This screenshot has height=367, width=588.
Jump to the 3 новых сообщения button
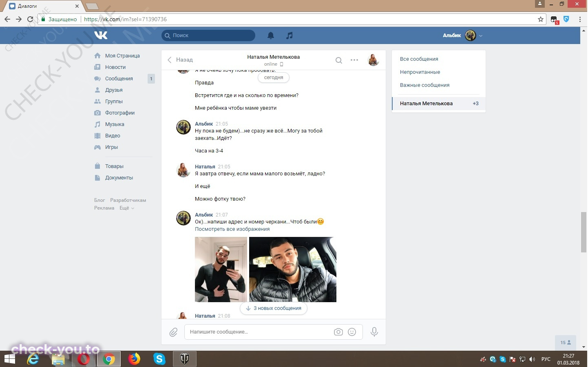tap(274, 308)
